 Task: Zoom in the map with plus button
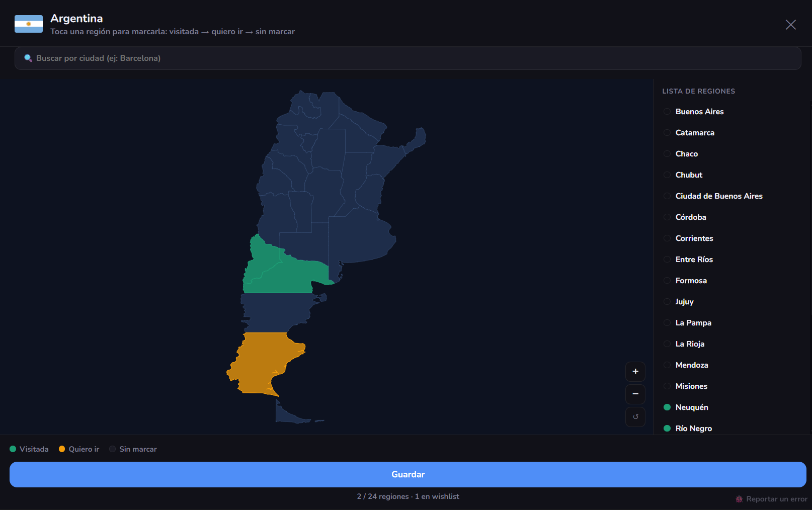(x=635, y=371)
